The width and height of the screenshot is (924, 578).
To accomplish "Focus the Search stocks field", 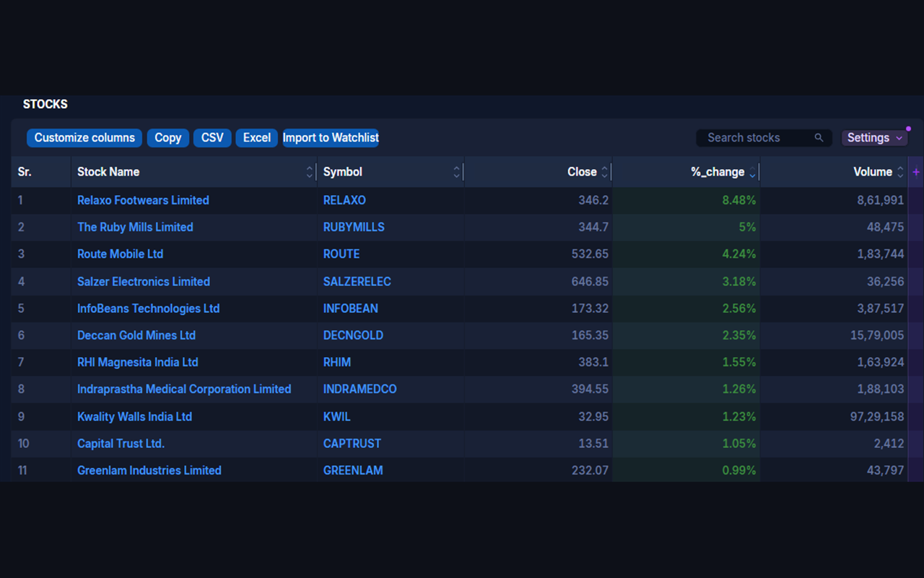I will (x=762, y=138).
